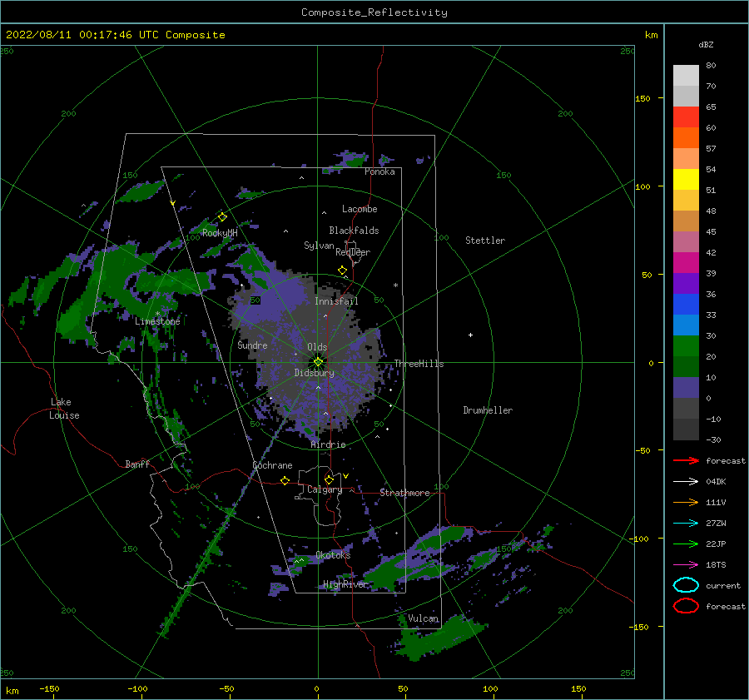Click the Didsbury town label
Screen dimensions: 749x700
pos(315,373)
